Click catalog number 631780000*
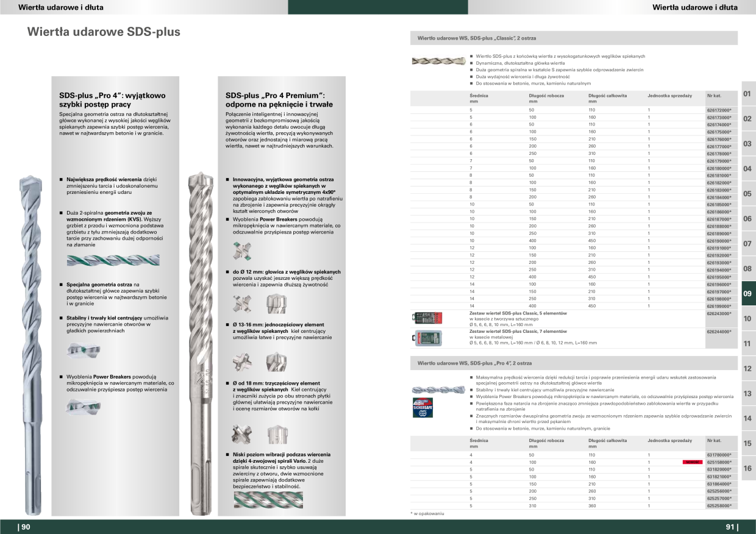 (x=719, y=455)
